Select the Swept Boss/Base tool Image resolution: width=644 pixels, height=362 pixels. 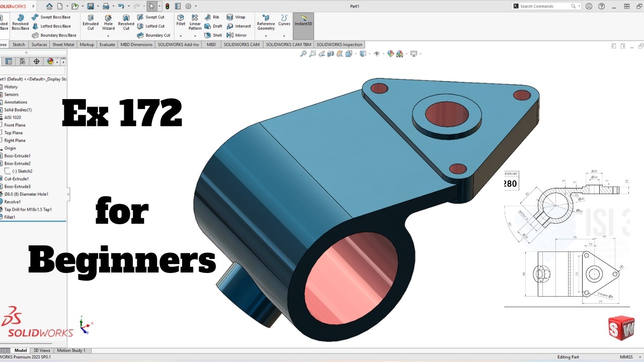(51, 17)
